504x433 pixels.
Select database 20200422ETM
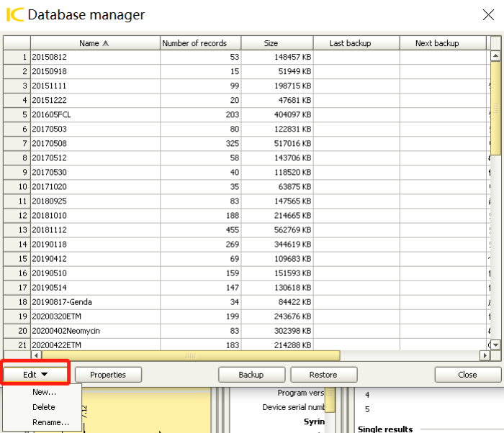point(95,345)
